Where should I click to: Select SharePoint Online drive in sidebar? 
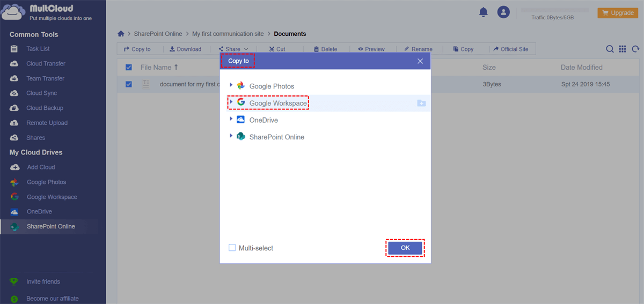[x=51, y=226]
